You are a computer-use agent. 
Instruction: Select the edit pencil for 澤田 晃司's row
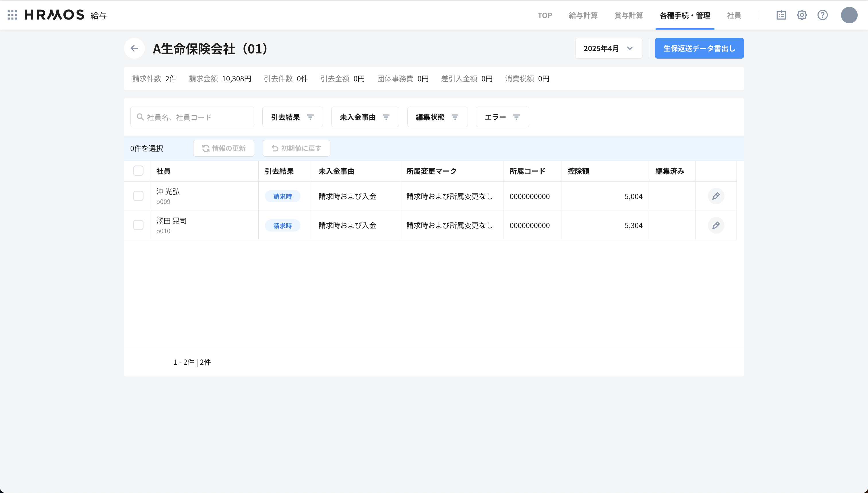pyautogui.click(x=716, y=225)
